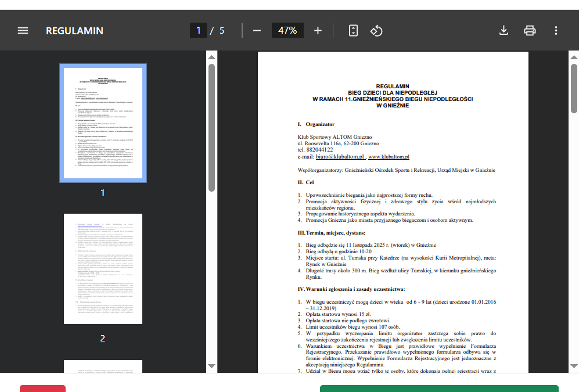Click the thumbnail panel scroll up arrow

click(212, 57)
